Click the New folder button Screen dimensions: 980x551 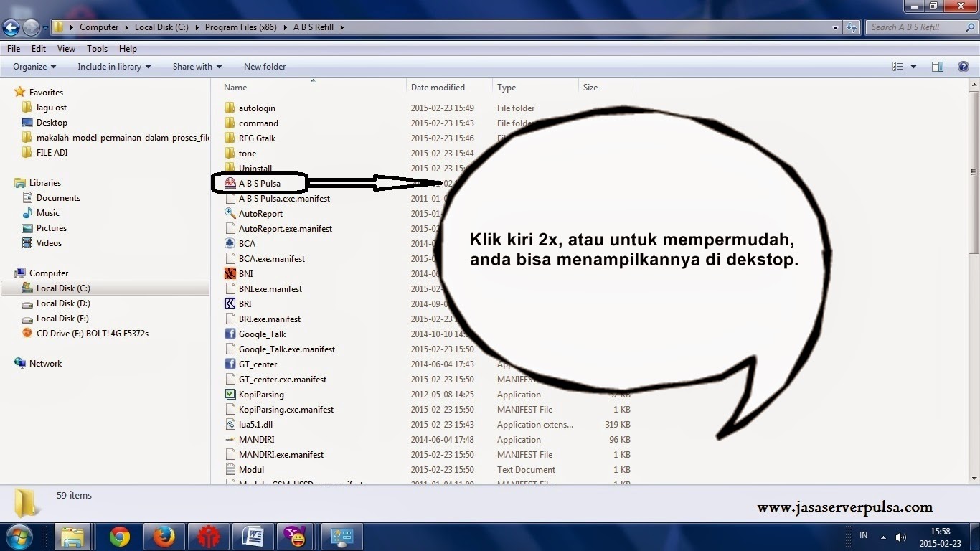pos(265,67)
